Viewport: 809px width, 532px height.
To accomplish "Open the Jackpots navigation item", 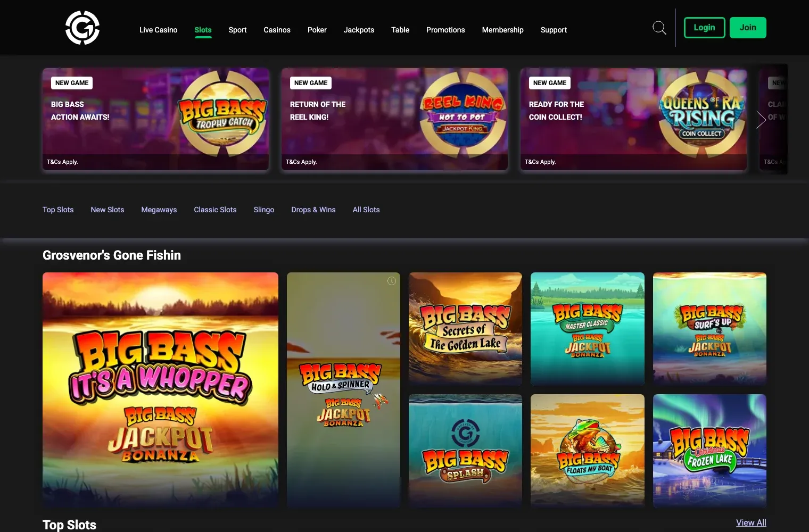I will click(x=359, y=30).
